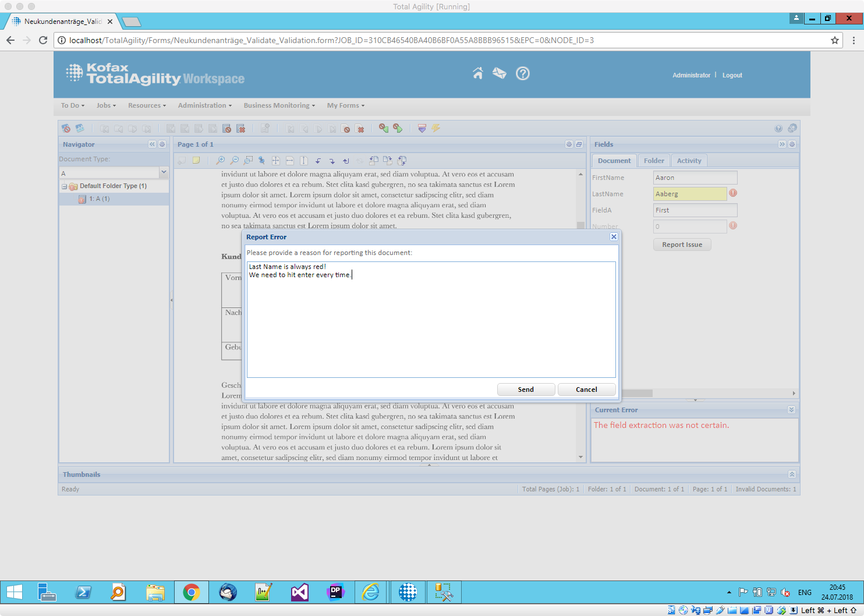864x616 pixels.
Task: Click the zoom out magnifier icon
Action: (x=234, y=161)
